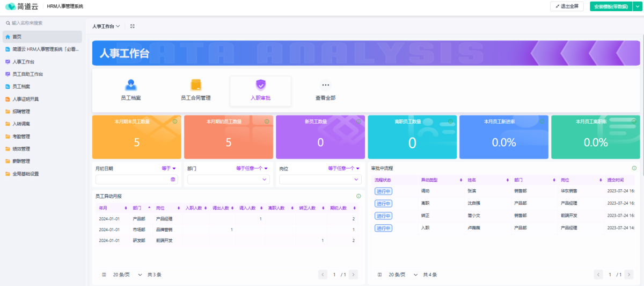Focus the 输入名称来搜索 sidebar search field
Screen dimensions: 644x286
[x=43, y=23]
